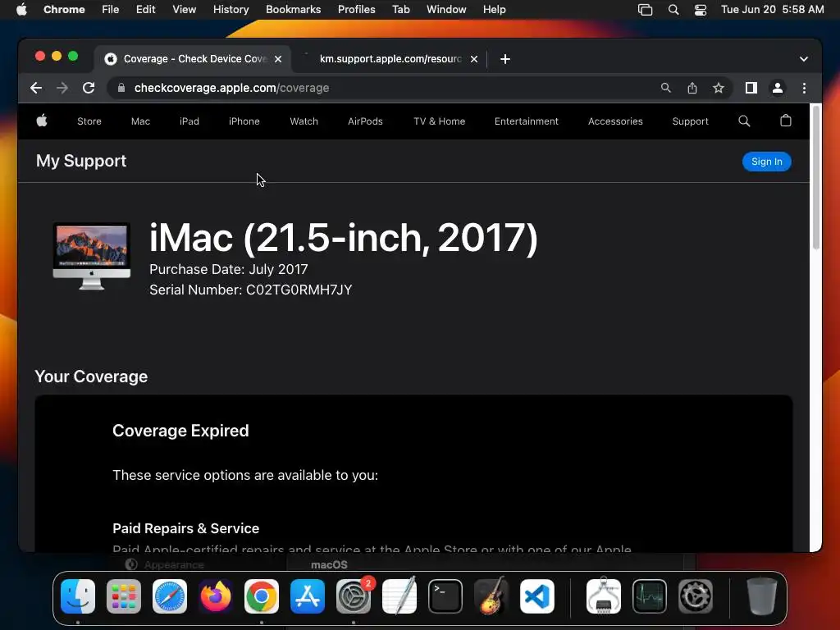Share this page via the share icon

pyautogui.click(x=692, y=88)
